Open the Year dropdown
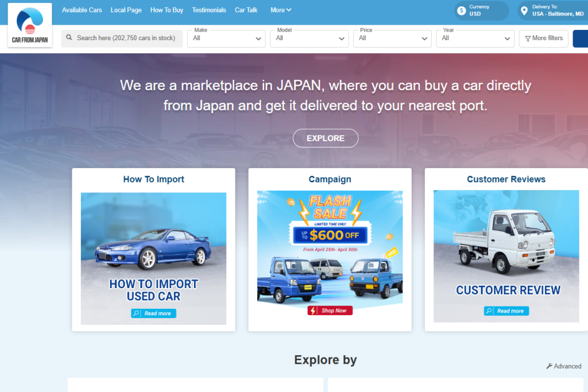The height and width of the screenshot is (392, 588). pyautogui.click(x=475, y=38)
